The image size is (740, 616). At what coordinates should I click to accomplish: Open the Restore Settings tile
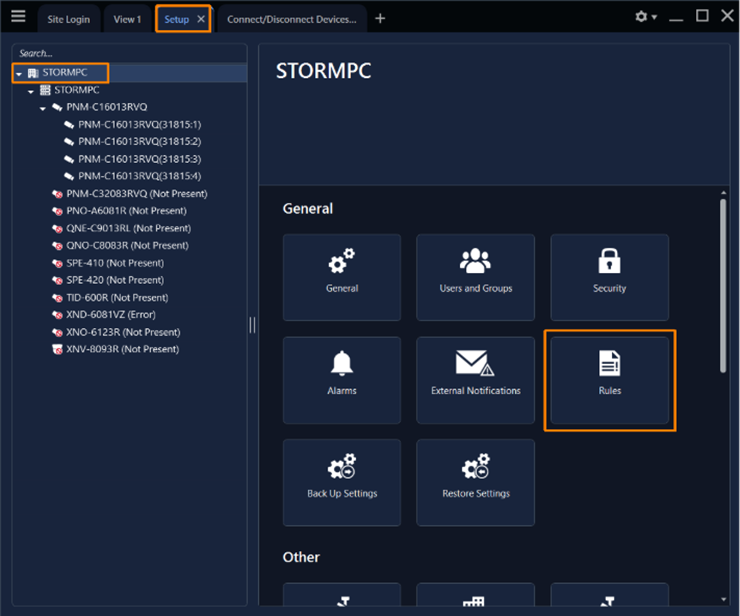pos(476,482)
